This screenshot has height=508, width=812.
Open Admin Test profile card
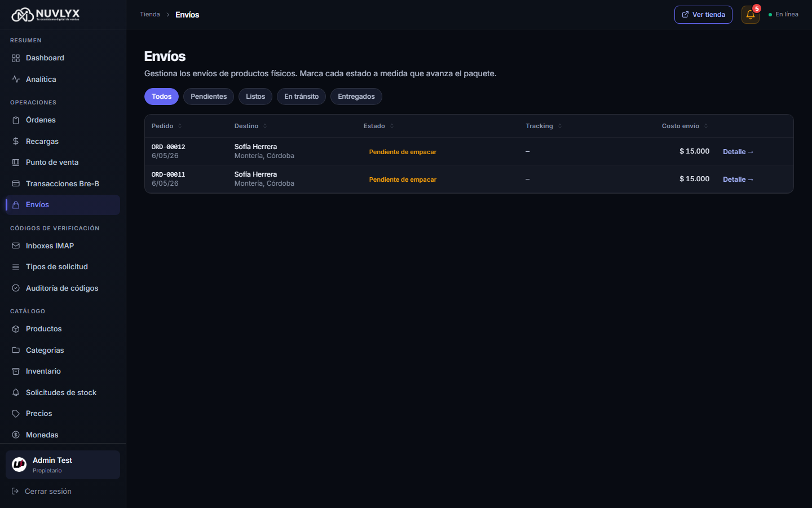coord(63,465)
